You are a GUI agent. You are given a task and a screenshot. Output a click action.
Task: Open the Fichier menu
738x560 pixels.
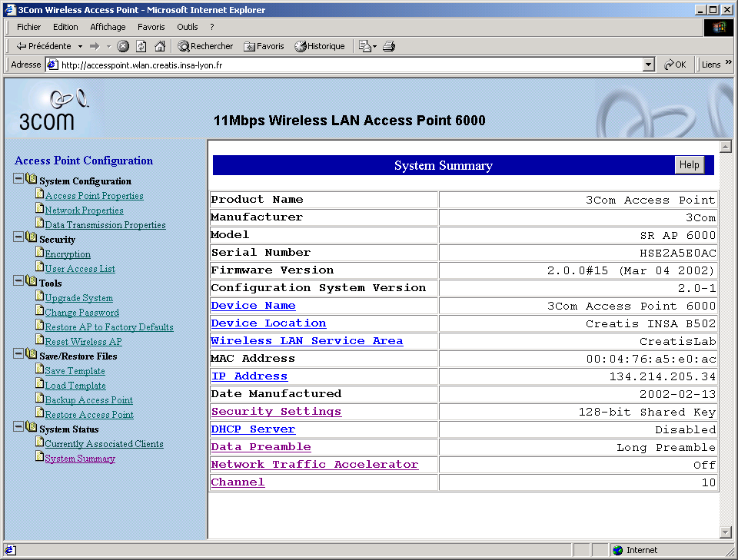coord(28,27)
